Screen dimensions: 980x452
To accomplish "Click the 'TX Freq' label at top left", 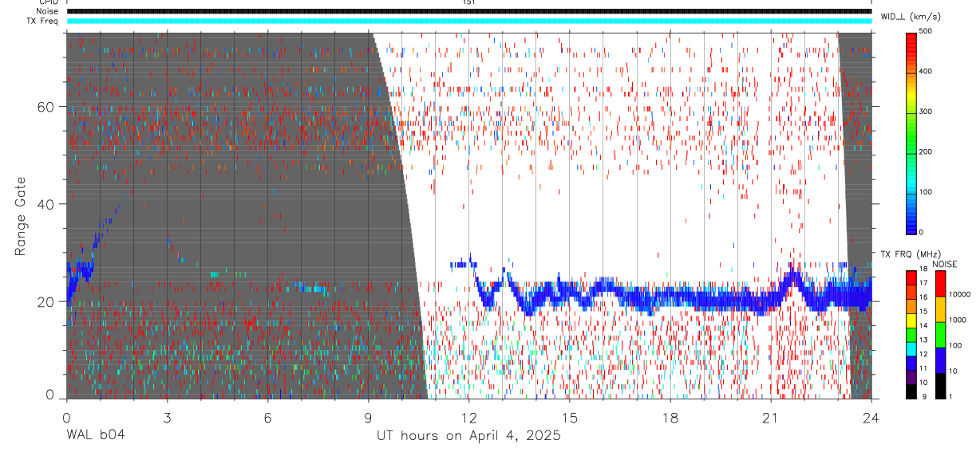I will click(43, 21).
